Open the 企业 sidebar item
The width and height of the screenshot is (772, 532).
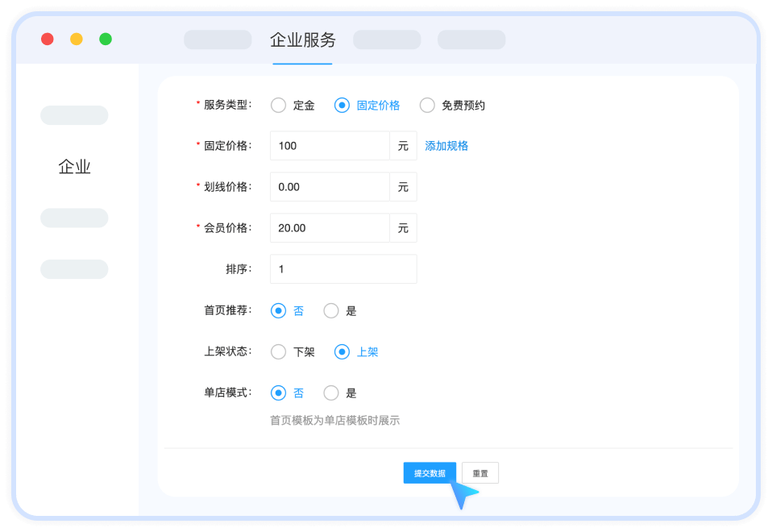[74, 167]
